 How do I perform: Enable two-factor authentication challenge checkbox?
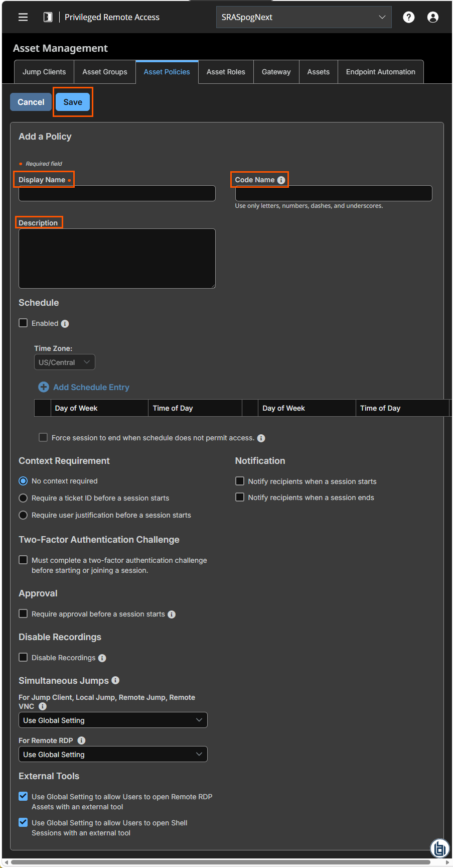click(23, 560)
